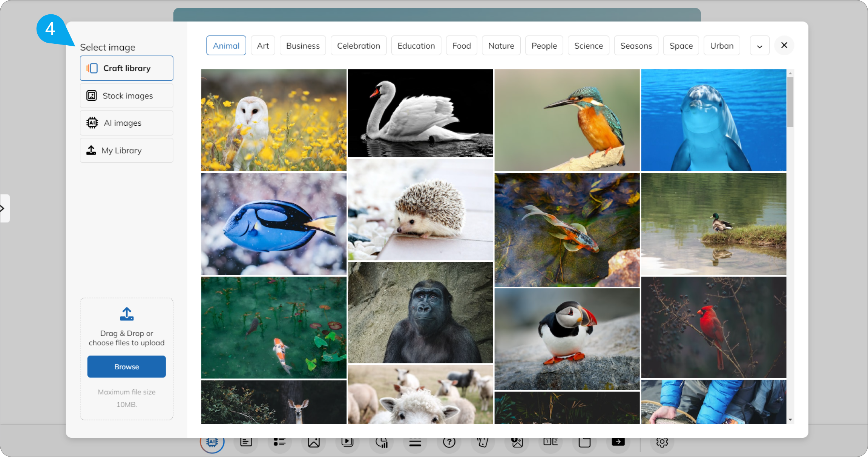Choose the Food category chip
This screenshot has height=457, width=868.
pos(462,46)
